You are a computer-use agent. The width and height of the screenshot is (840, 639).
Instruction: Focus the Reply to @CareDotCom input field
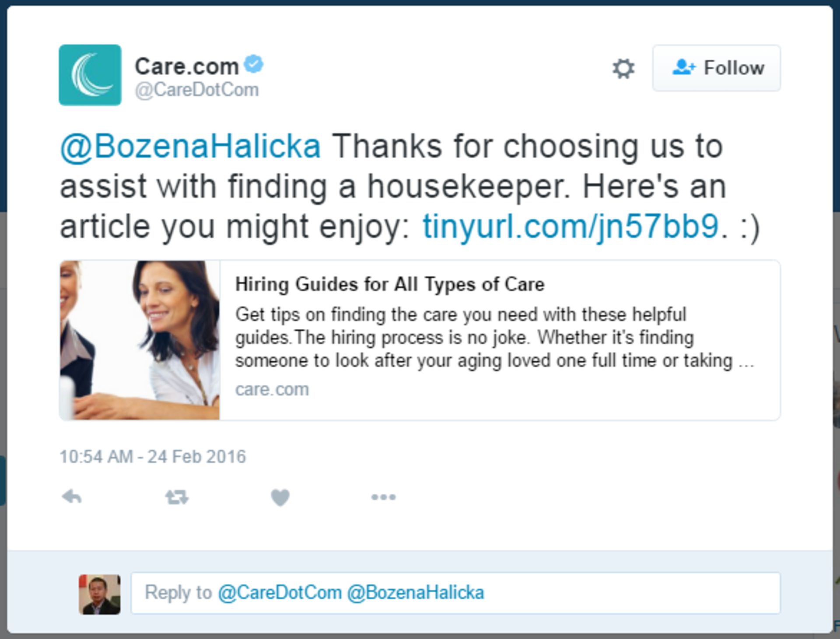[455, 593]
